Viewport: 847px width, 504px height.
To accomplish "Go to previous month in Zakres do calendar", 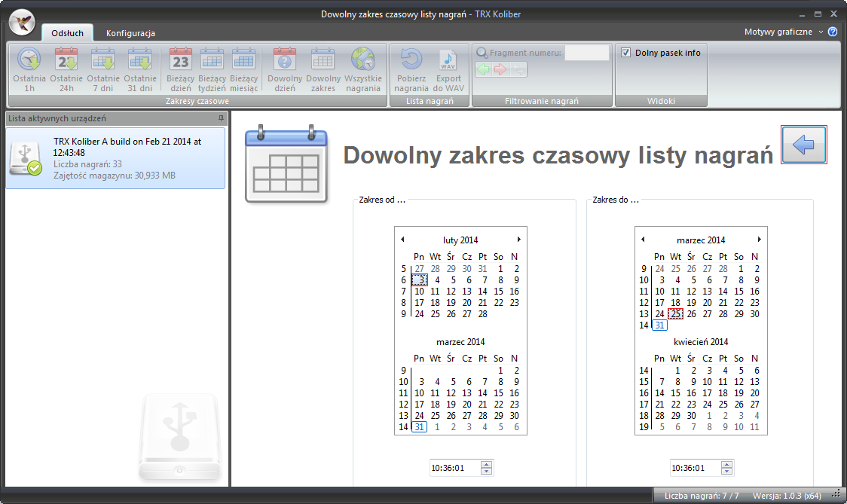I will [643, 240].
